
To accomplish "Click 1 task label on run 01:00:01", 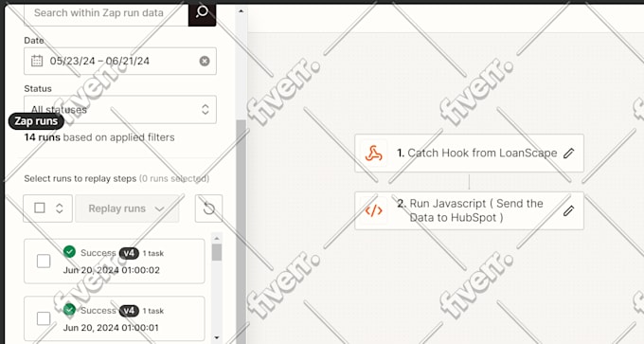I will pyautogui.click(x=153, y=311).
